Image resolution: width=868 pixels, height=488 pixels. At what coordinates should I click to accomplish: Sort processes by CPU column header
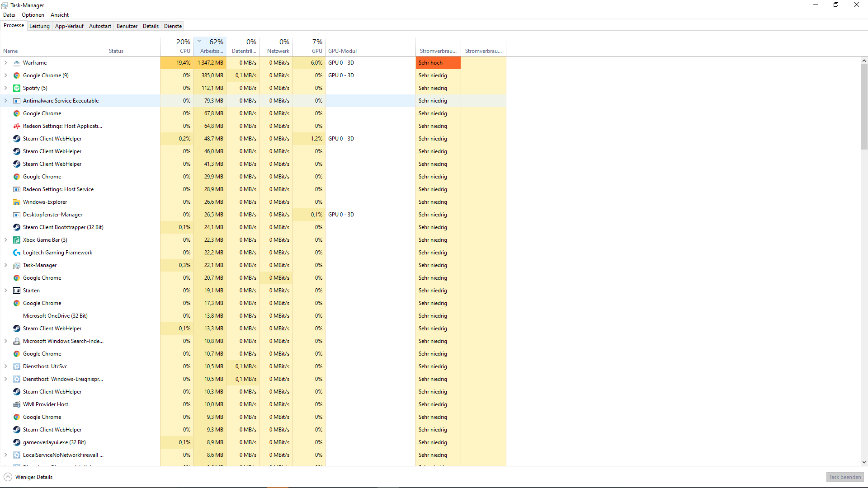coord(177,46)
